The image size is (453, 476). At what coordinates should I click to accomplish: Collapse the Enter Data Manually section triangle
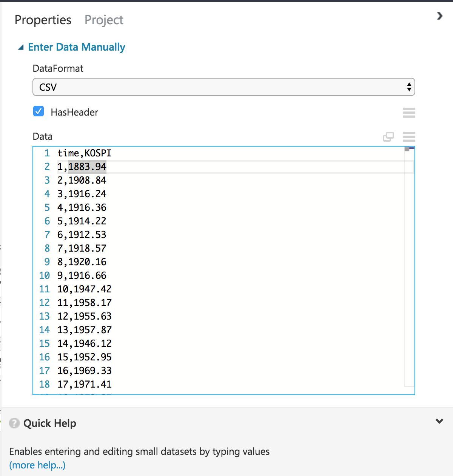point(21,48)
